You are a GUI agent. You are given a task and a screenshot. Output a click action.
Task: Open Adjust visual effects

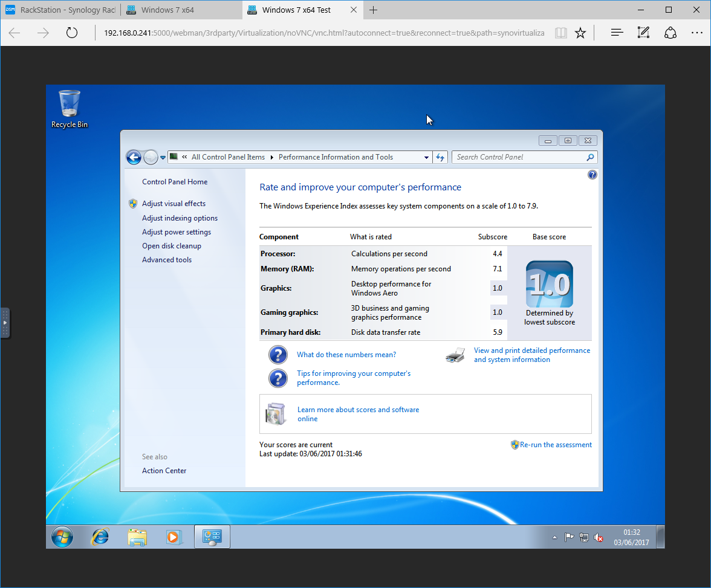point(174,204)
